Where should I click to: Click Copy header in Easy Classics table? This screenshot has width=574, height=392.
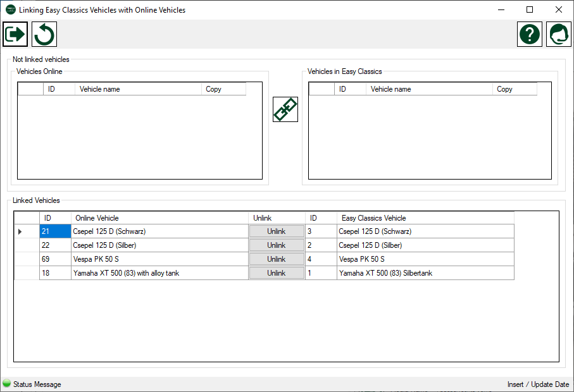515,89
